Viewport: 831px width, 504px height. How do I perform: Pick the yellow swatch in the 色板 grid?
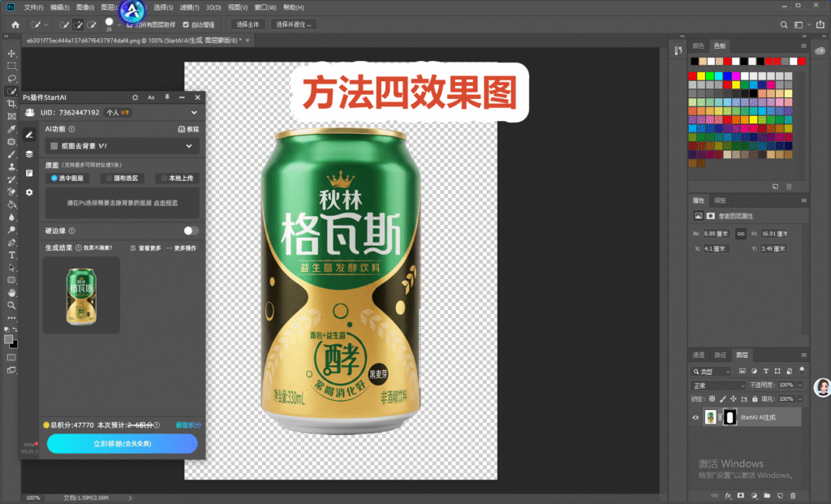701,75
